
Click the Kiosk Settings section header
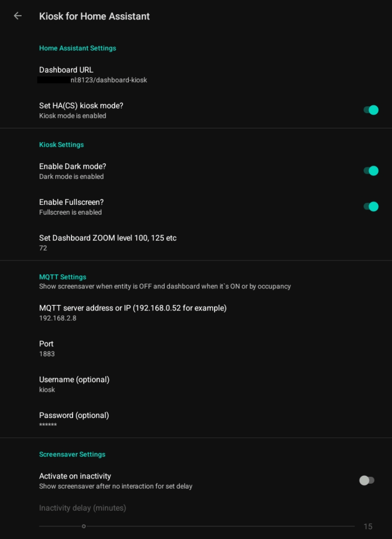(x=61, y=144)
